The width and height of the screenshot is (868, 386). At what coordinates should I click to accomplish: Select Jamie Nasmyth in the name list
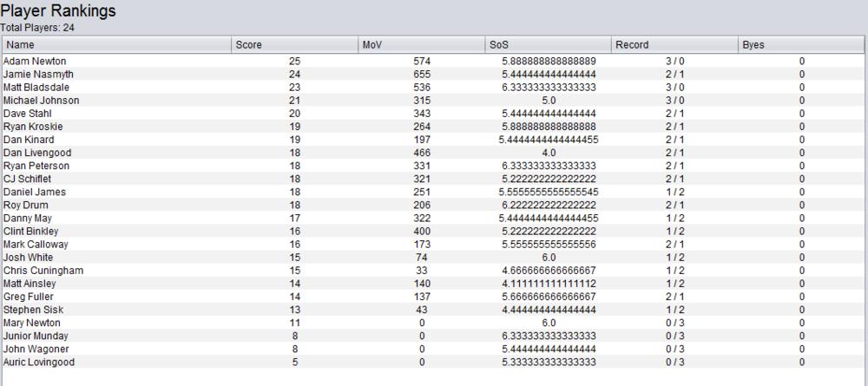click(x=38, y=74)
